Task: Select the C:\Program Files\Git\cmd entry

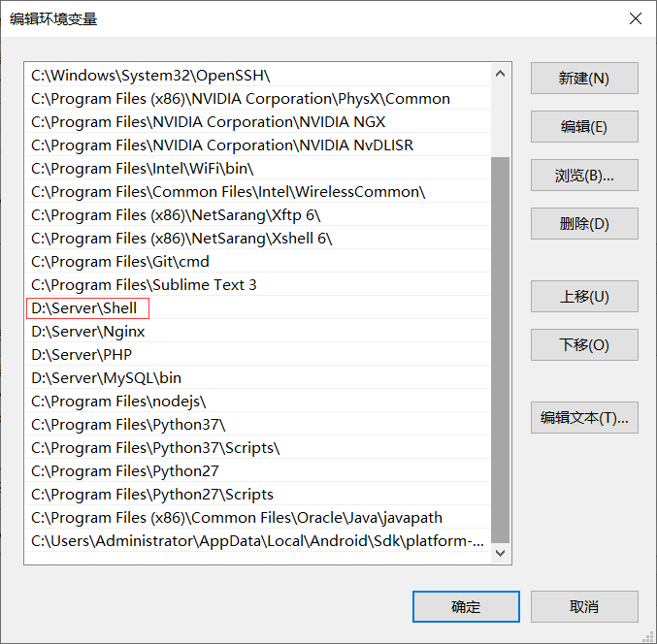Action: [x=257, y=262]
